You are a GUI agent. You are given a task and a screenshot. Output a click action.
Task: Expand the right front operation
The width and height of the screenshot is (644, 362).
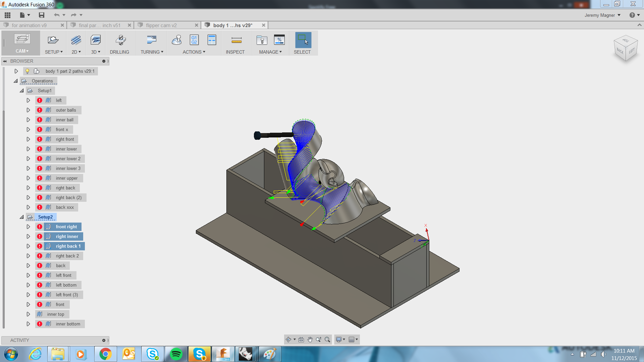click(x=28, y=139)
